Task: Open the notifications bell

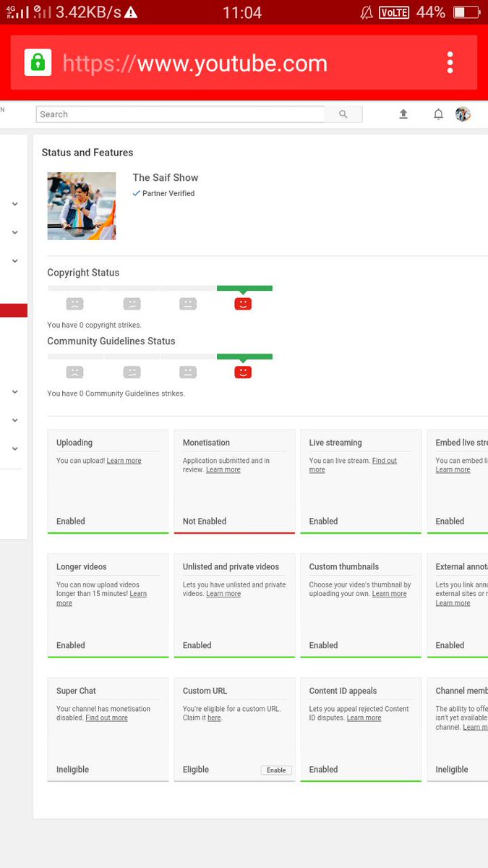Action: click(438, 114)
